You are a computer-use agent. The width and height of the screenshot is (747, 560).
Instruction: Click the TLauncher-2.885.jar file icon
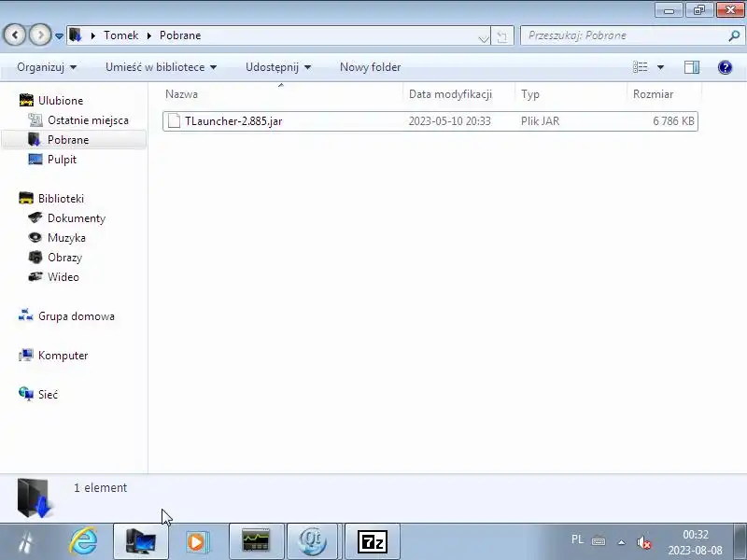[174, 121]
